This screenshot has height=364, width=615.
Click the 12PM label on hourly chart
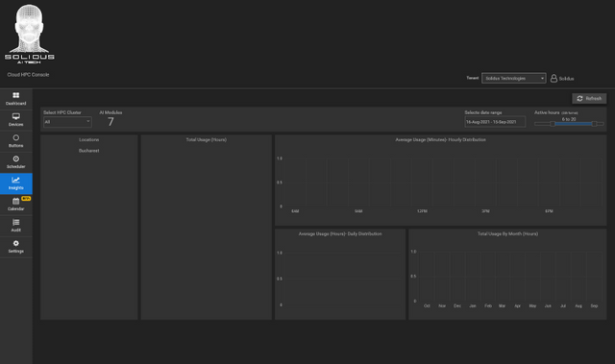click(422, 211)
